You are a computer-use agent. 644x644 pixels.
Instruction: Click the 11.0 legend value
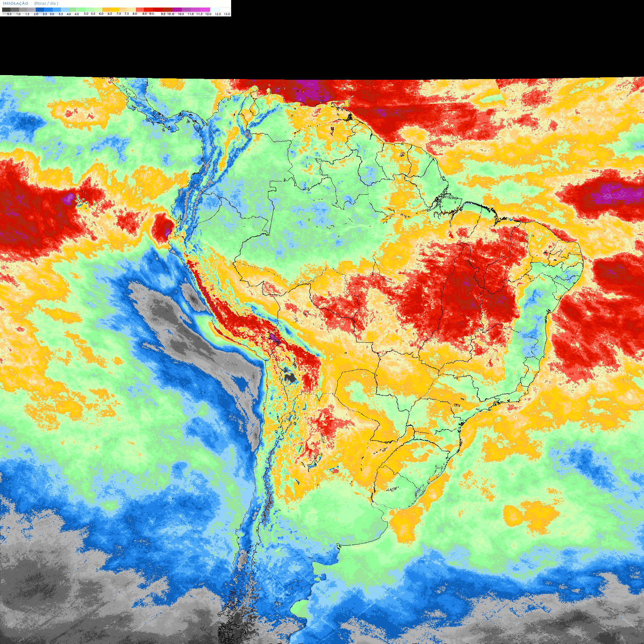(x=191, y=14)
